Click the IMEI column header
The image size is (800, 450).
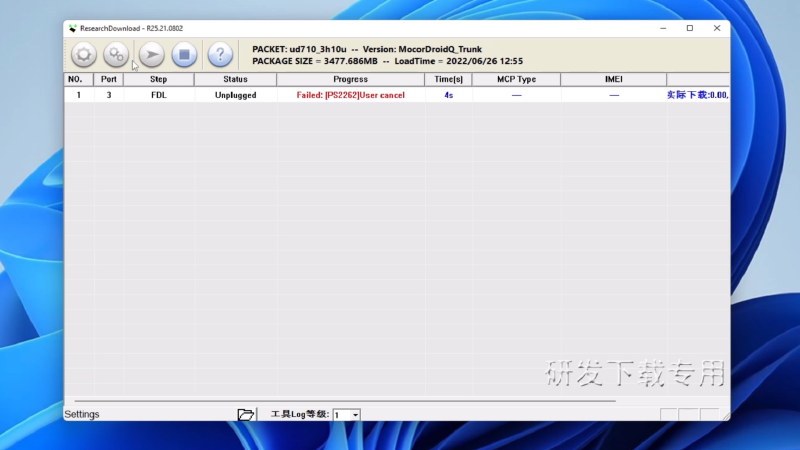(x=614, y=79)
